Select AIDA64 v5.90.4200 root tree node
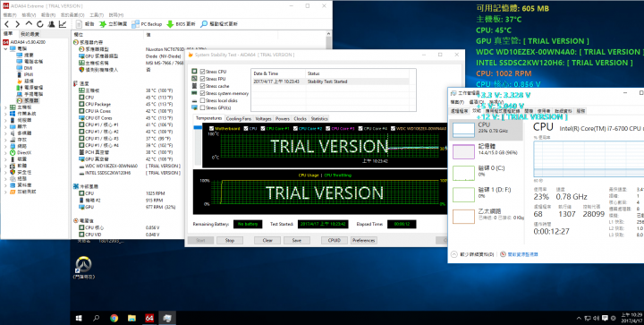 tap(24, 42)
